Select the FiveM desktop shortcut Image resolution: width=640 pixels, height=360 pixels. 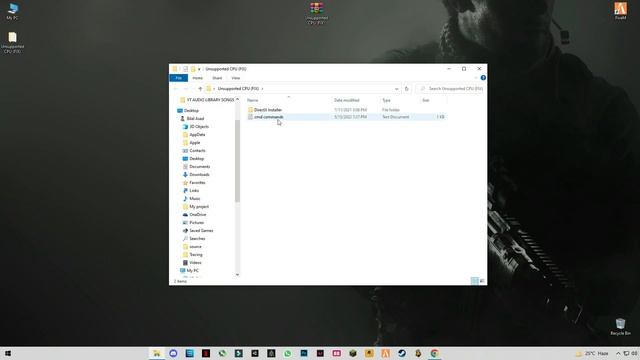coord(620,11)
